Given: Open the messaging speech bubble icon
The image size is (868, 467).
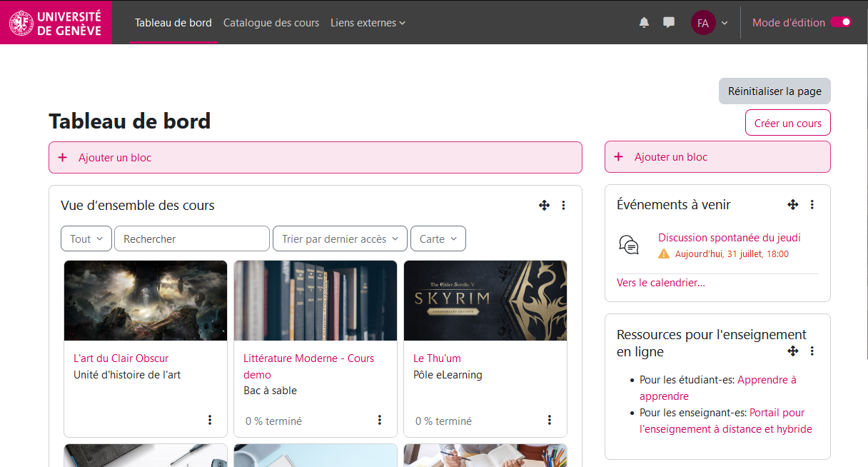Looking at the screenshot, I should 669,22.
